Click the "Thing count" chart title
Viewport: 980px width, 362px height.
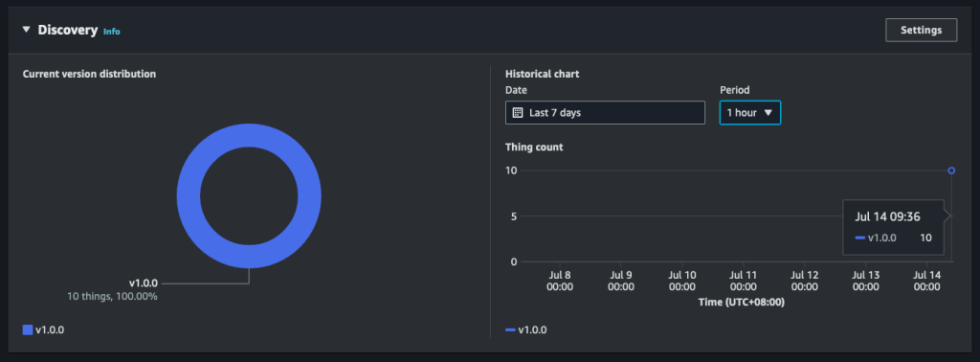(534, 147)
